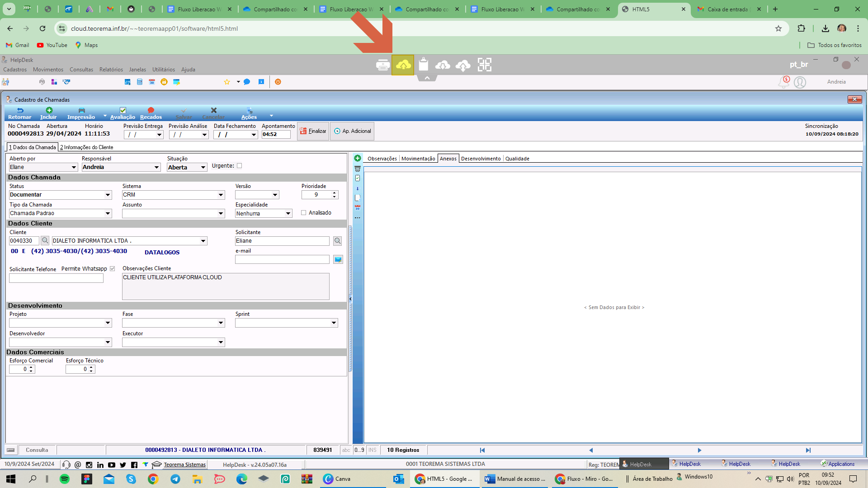Open the handshake toolbar icon
The width and height of the screenshot is (868, 488).
(x=67, y=82)
